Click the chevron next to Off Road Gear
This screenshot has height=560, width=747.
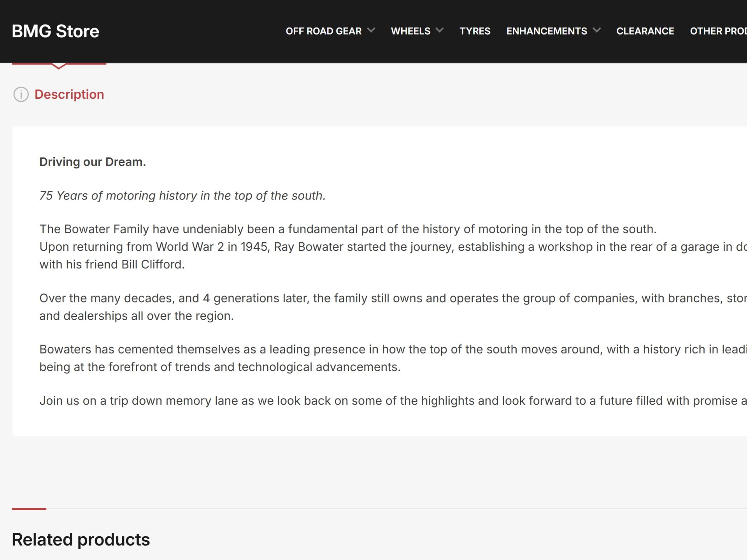coord(371,30)
